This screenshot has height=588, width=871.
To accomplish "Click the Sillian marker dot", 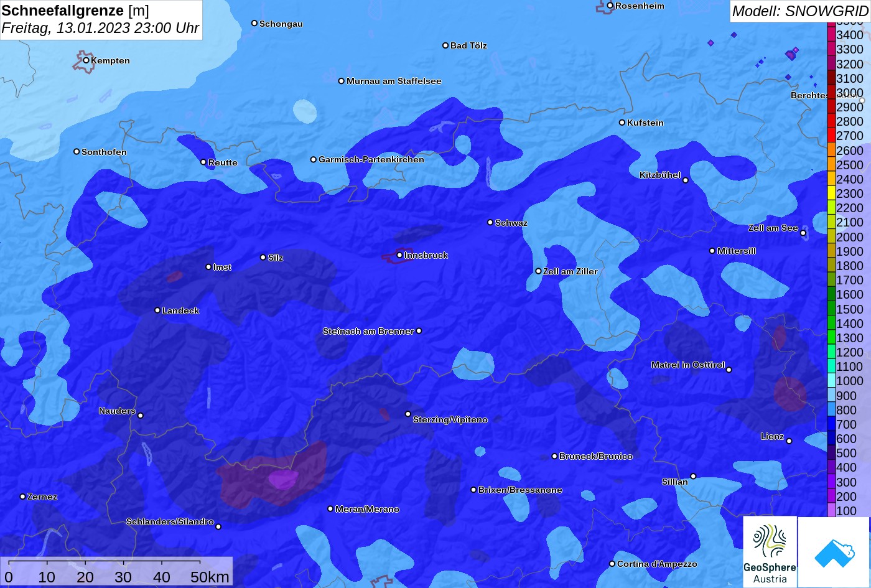I will click(693, 477).
